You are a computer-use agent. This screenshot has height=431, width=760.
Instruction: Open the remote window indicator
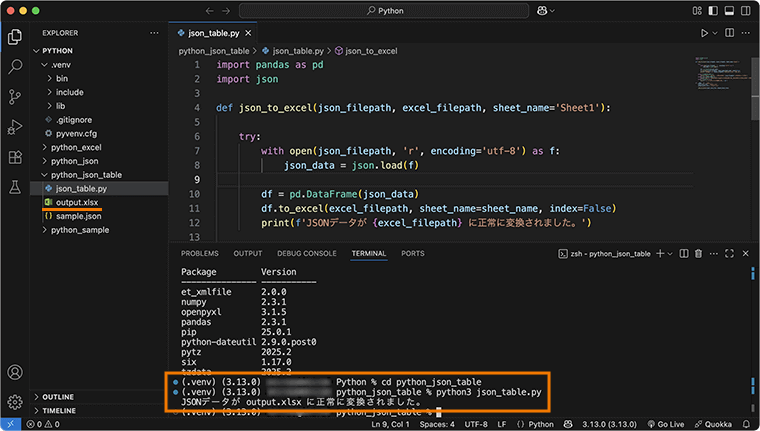point(11,424)
